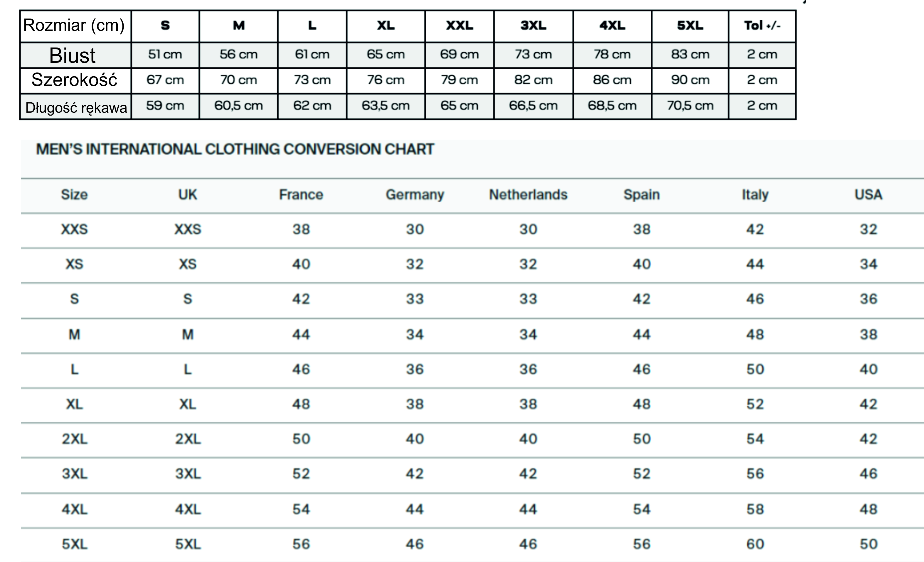The image size is (924, 562).
Task: Select the 'UK' column header
Action: coord(188,195)
